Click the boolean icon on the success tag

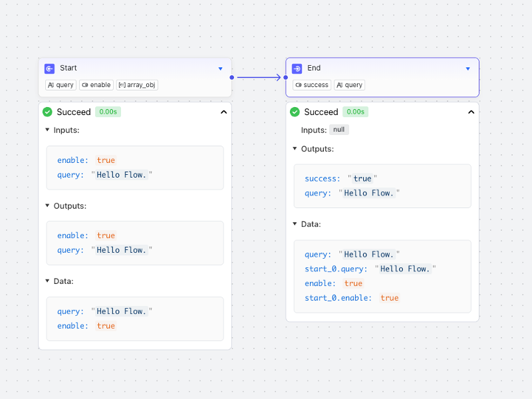tap(299, 84)
